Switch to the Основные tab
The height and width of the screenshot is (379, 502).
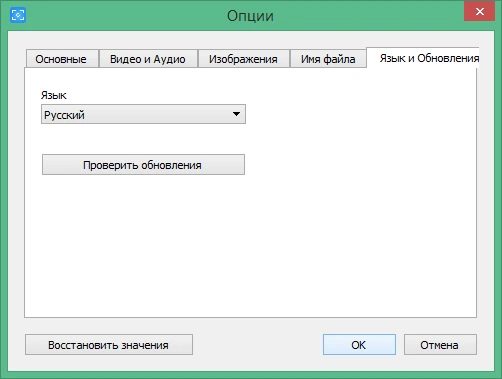[x=62, y=59]
